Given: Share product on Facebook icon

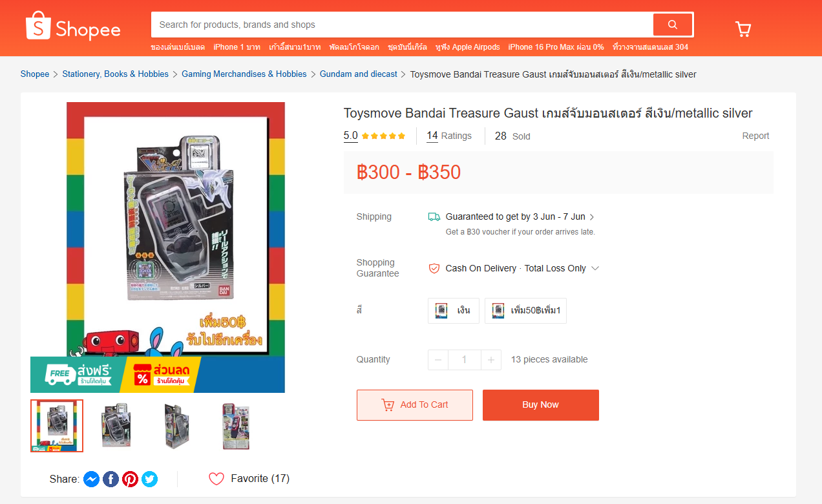Looking at the screenshot, I should click(x=111, y=479).
